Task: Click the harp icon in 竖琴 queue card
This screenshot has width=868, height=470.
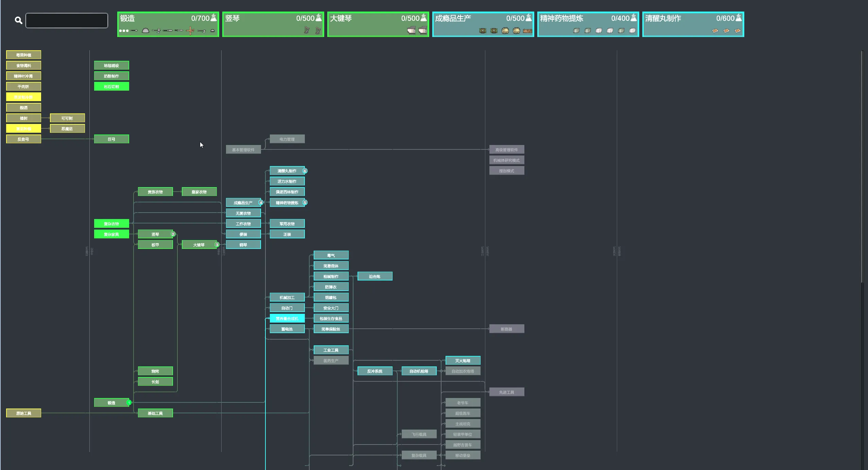Action: point(307,31)
